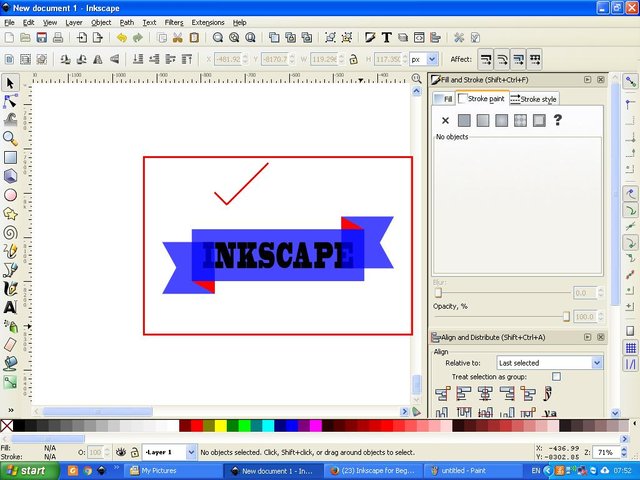
Task: Click the Save document icon
Action: [42, 38]
